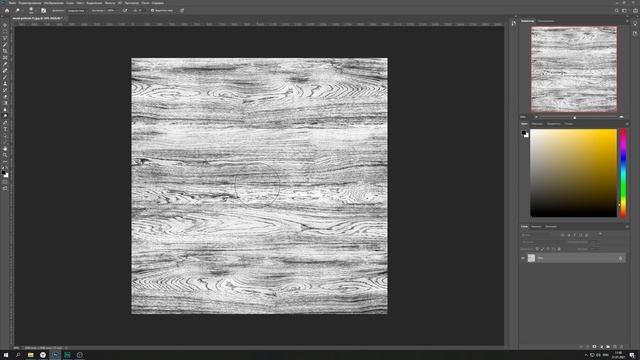Click the hue spectrum slider
The width and height of the screenshot is (640, 360).
(623, 173)
